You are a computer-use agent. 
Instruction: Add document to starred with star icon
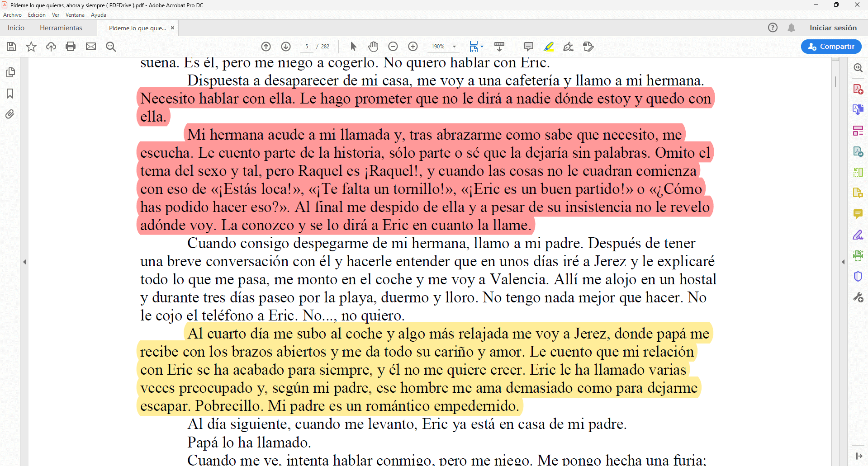31,47
